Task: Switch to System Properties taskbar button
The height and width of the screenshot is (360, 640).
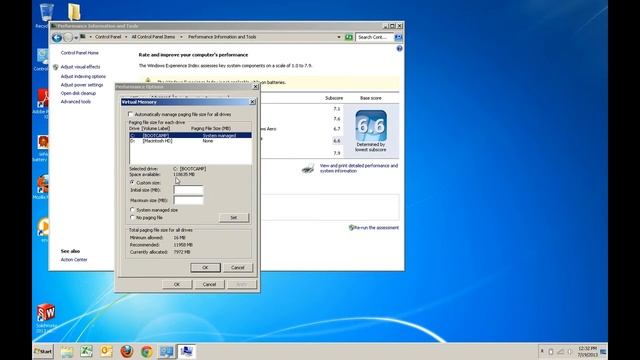Action: (x=186, y=351)
